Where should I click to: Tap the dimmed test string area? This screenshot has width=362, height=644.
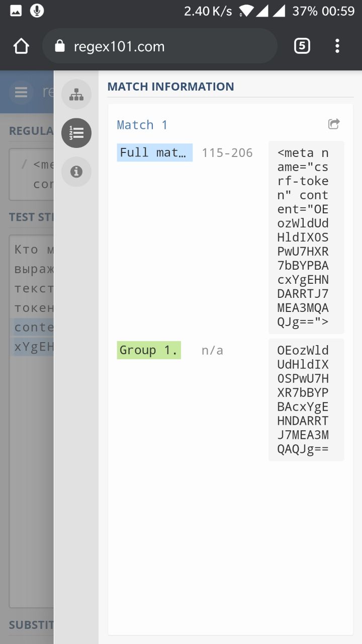tap(31, 421)
